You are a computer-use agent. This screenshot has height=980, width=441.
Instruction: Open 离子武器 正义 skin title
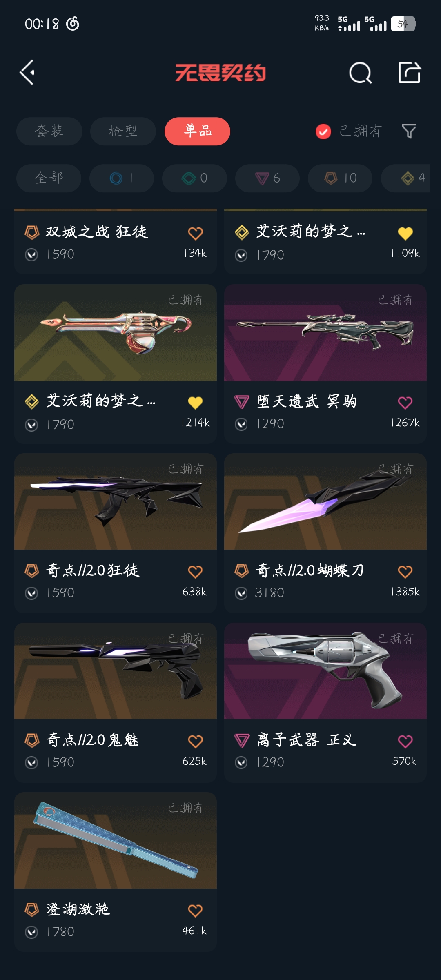307,740
